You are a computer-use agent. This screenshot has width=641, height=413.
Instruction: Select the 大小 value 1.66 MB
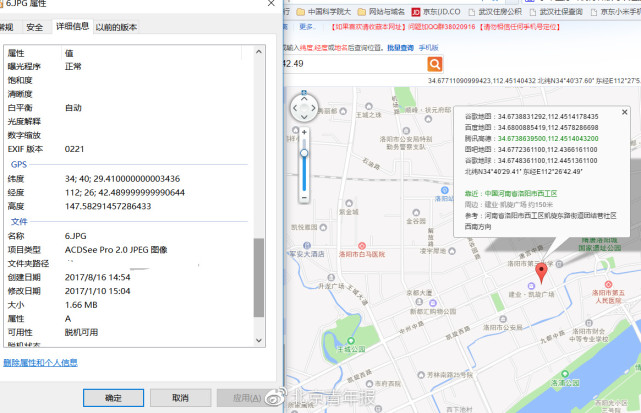click(x=81, y=305)
